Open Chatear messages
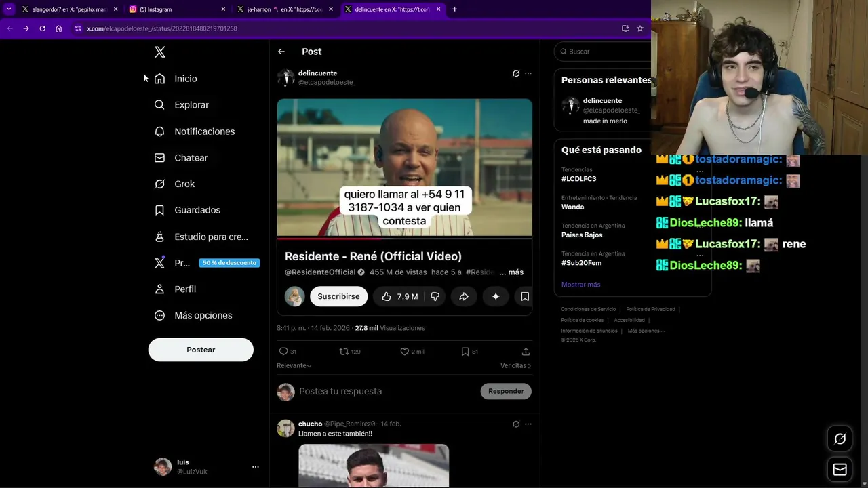 coord(180,158)
